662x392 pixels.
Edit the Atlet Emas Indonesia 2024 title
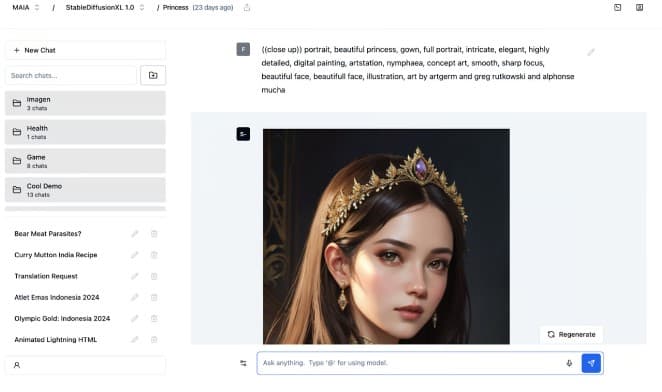(x=135, y=297)
